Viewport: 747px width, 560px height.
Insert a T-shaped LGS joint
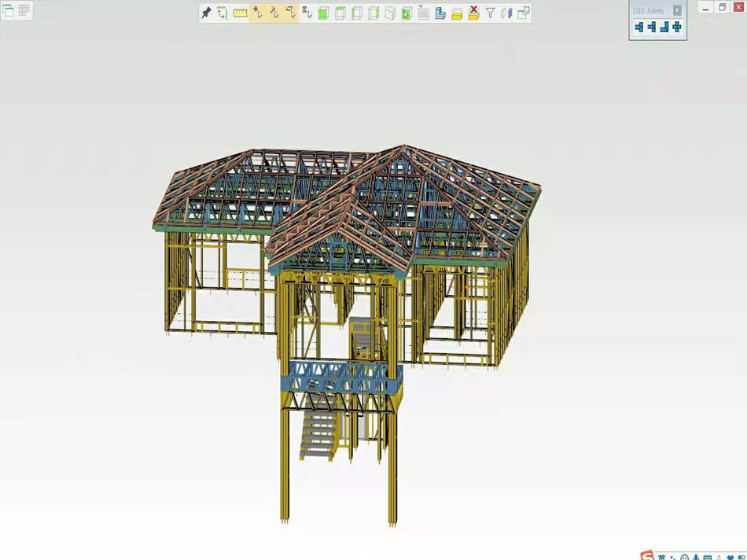tap(639, 28)
